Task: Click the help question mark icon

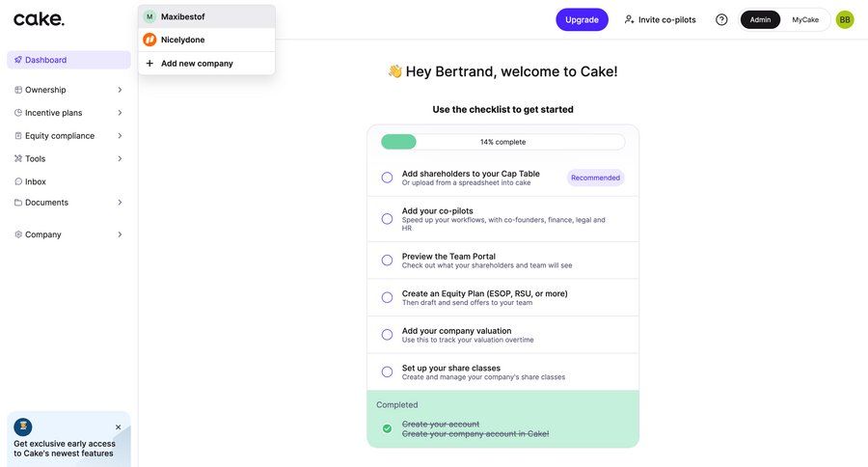Action: click(x=721, y=19)
